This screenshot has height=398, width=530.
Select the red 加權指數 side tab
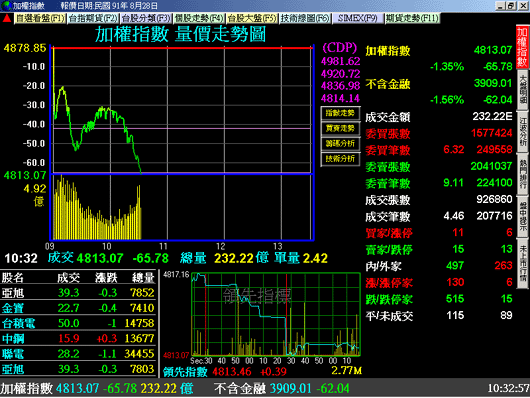(x=522, y=47)
